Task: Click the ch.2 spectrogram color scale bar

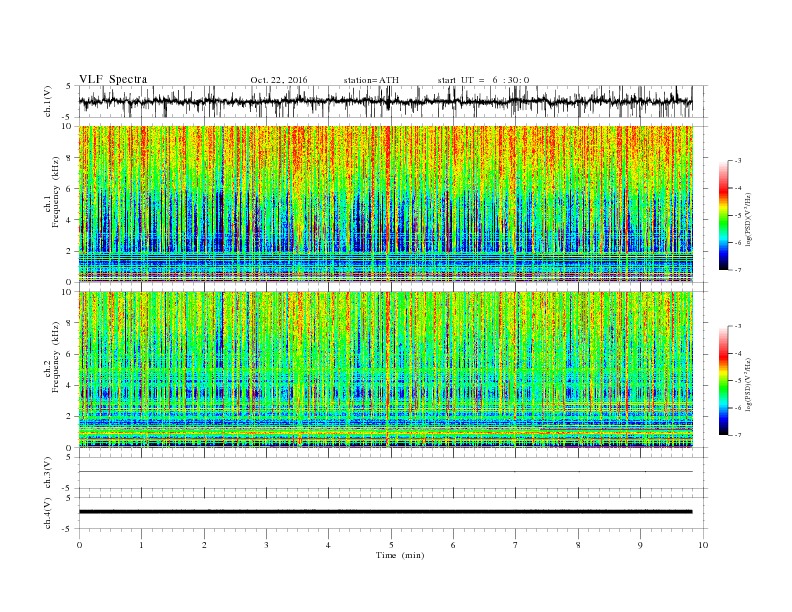Action: (723, 380)
